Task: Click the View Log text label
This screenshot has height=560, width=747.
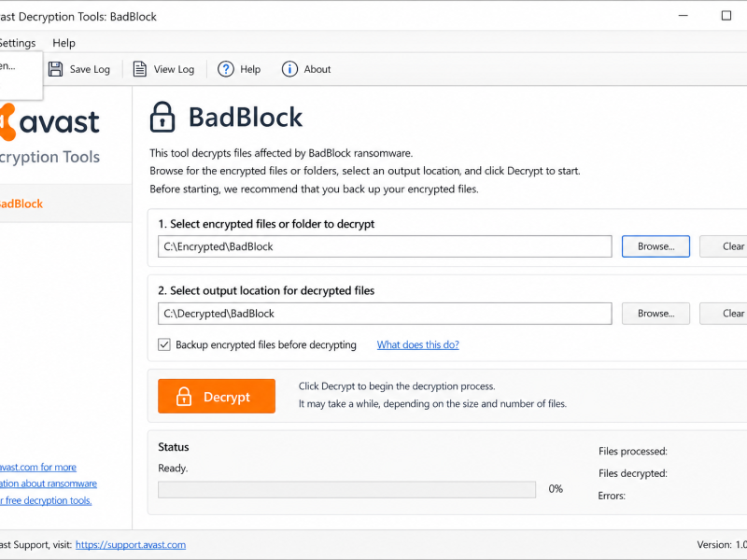Action: [174, 69]
